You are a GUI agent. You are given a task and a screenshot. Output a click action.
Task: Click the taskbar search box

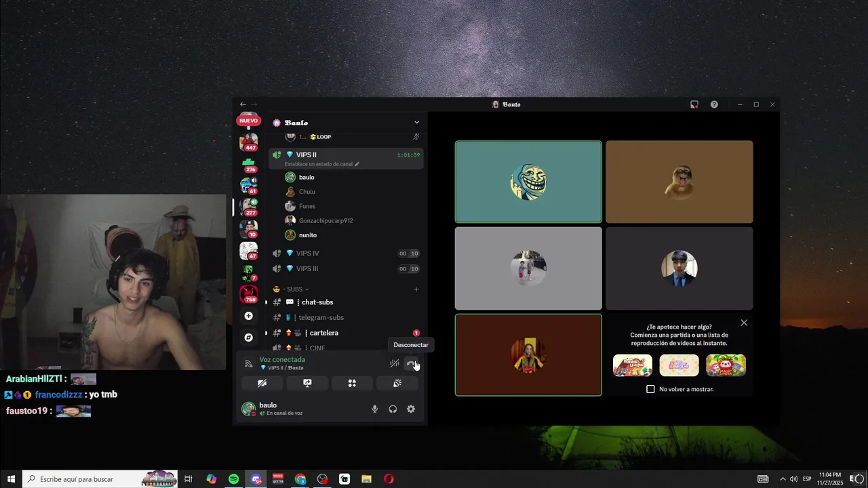point(100,479)
